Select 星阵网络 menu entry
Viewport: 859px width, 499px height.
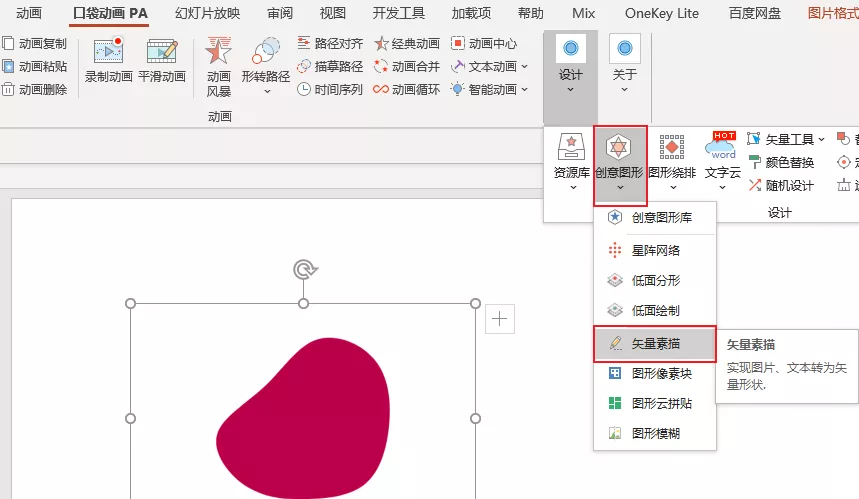tap(655, 250)
